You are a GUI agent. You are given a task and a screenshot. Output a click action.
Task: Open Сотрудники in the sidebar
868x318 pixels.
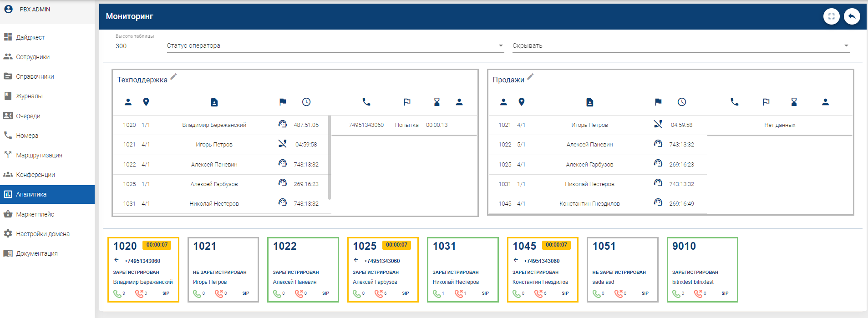(33, 57)
